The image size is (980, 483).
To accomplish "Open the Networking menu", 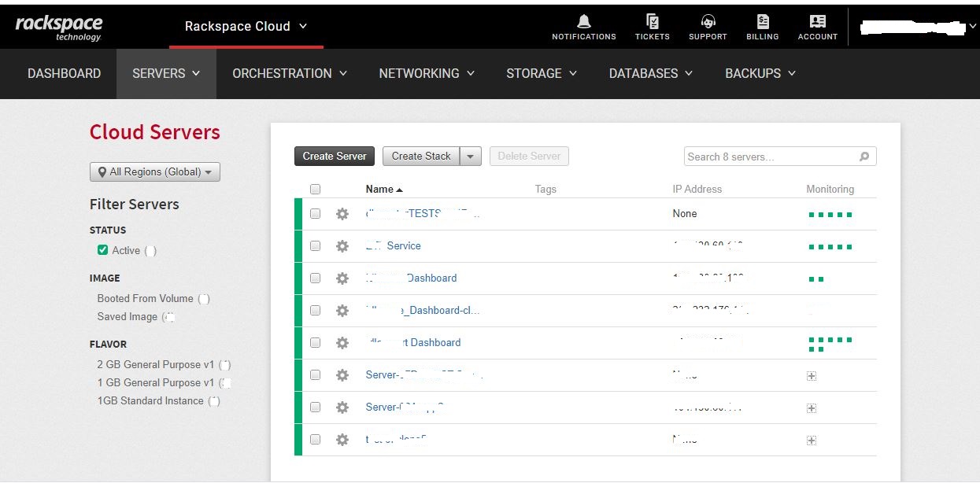I will [427, 73].
